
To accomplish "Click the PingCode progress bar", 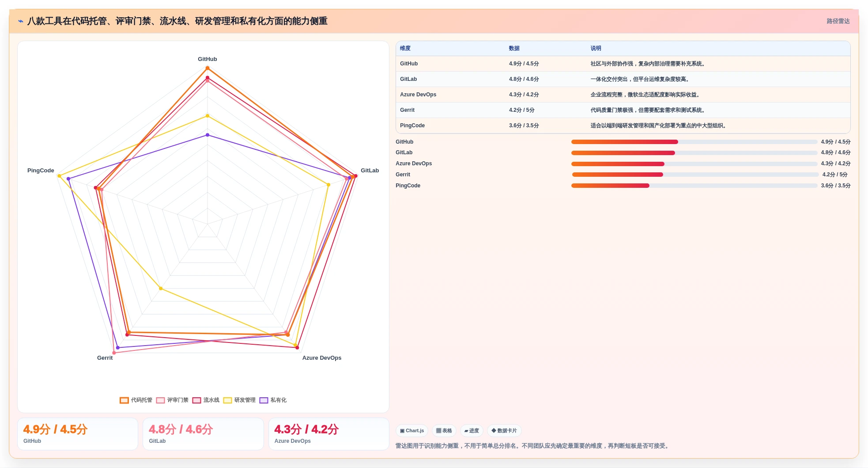I will point(694,186).
